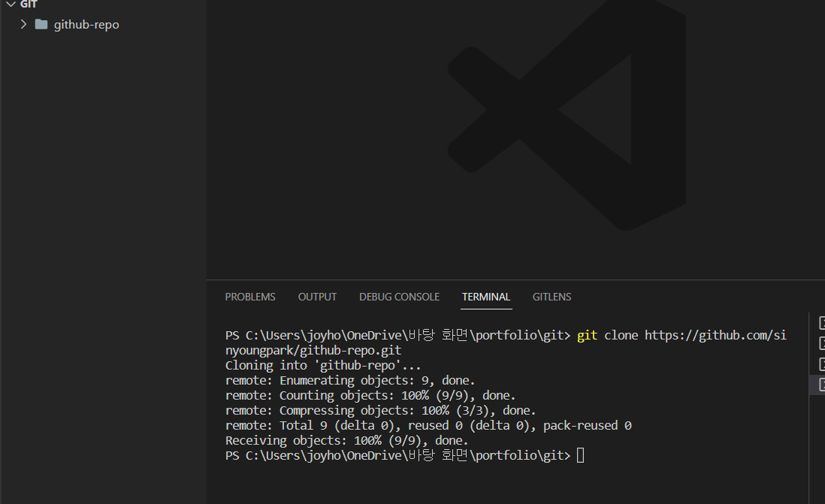Click the final PS prompt path text
825x504 pixels.
[397, 455]
